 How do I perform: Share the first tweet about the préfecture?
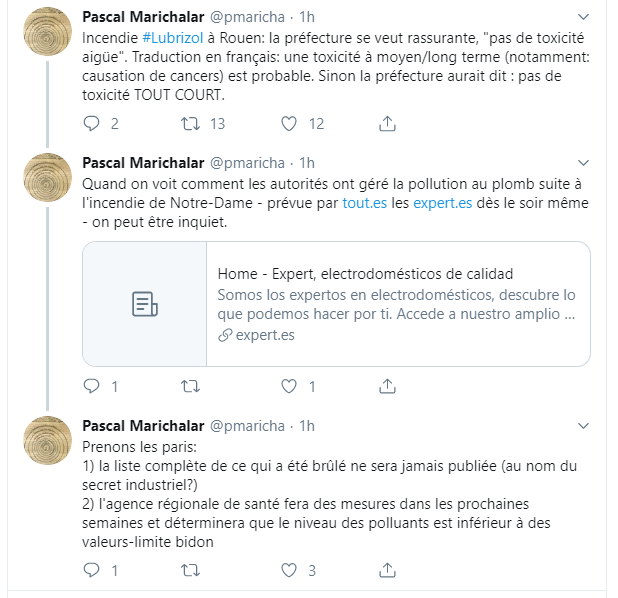[x=387, y=124]
